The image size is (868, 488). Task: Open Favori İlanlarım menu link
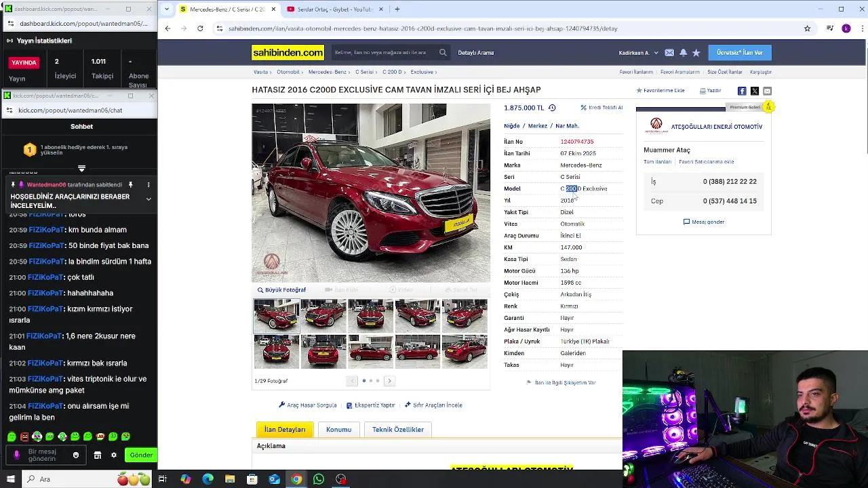pos(636,72)
